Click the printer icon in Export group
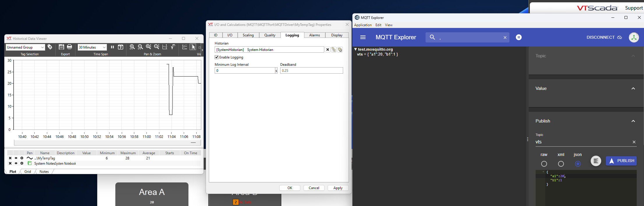 [69, 47]
